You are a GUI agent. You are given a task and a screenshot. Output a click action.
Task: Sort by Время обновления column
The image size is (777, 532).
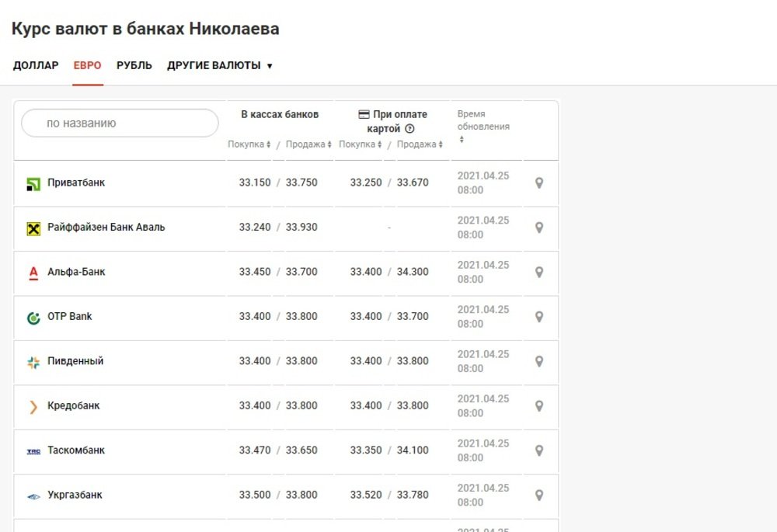tap(483, 127)
